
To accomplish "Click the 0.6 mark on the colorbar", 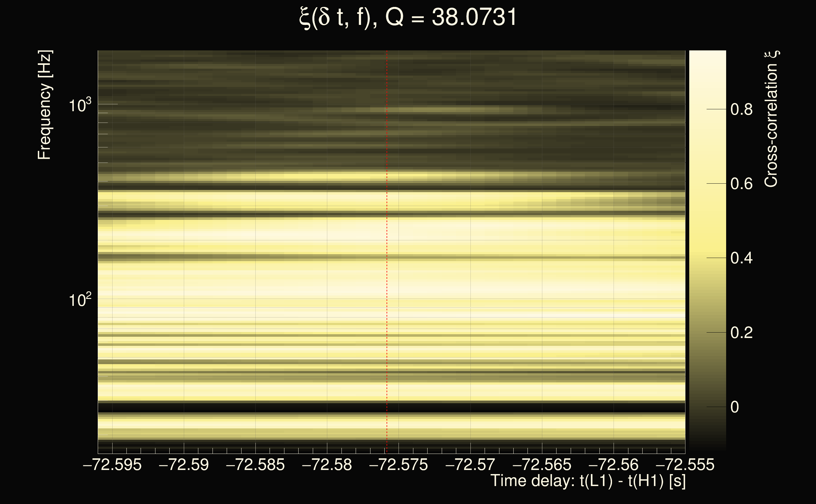I will [741, 184].
